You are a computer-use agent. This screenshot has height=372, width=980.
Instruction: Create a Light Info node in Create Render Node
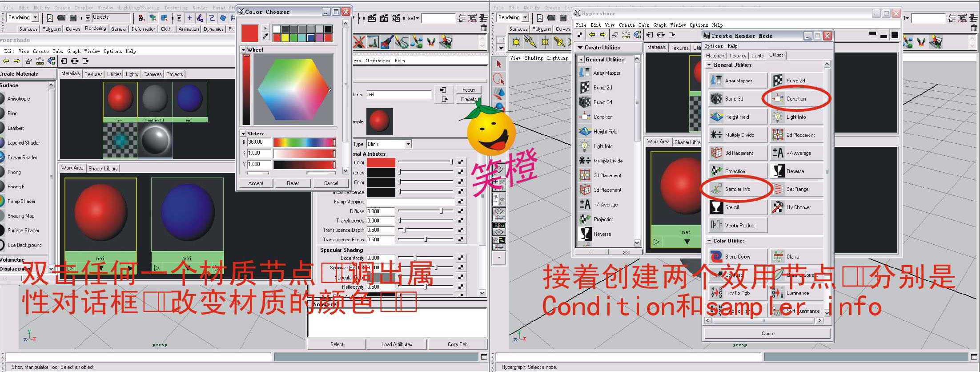(796, 117)
